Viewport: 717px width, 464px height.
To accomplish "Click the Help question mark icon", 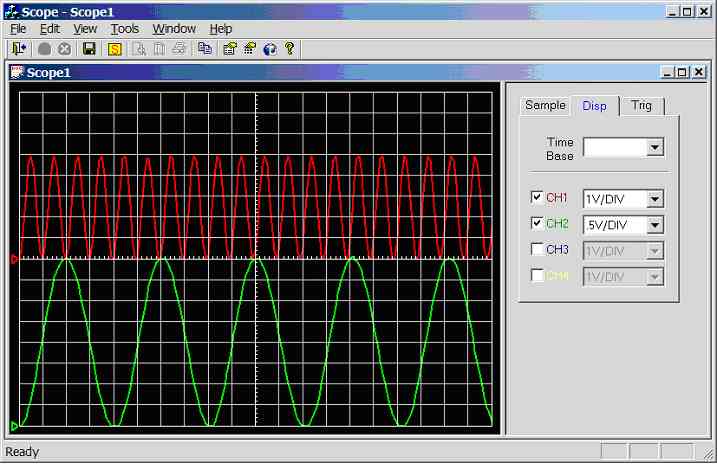I will coord(290,48).
